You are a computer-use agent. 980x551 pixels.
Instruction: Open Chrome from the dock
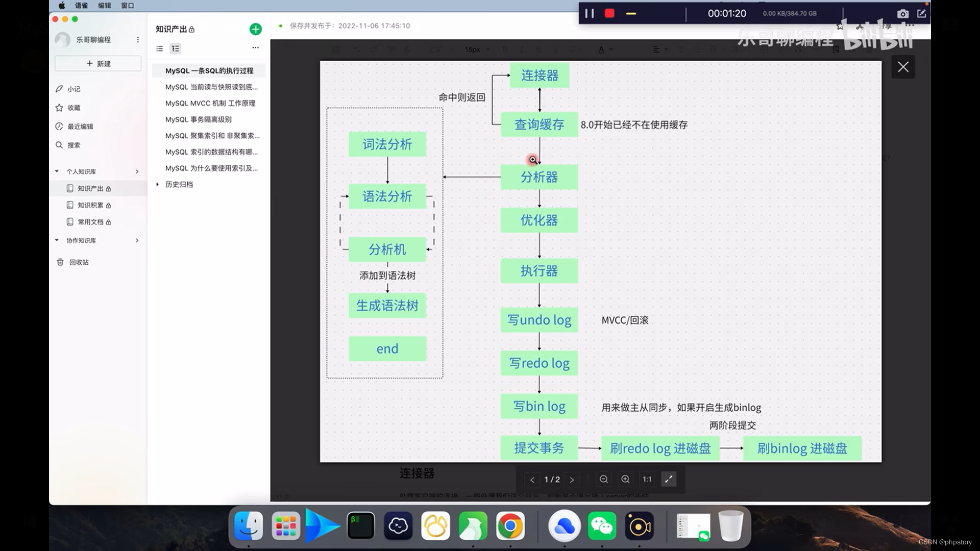pyautogui.click(x=510, y=526)
